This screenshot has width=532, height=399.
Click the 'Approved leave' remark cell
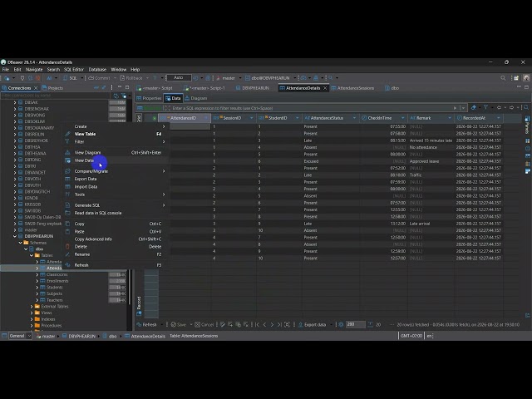tap(431, 161)
